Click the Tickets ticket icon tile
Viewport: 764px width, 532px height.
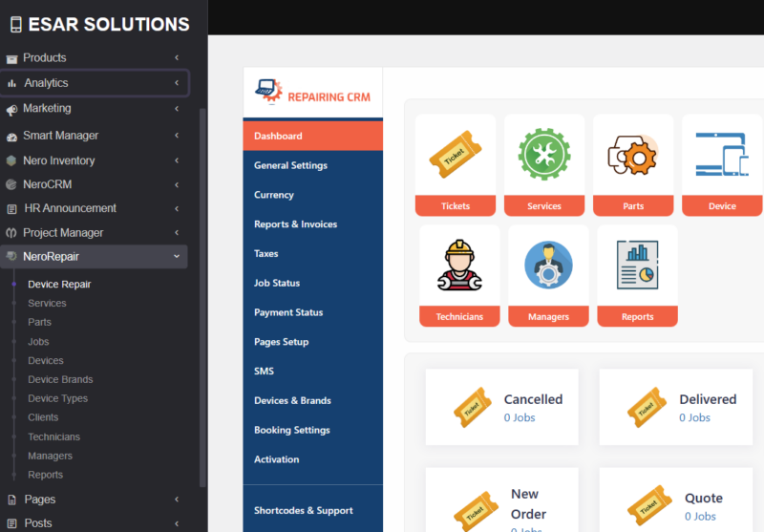456,155
